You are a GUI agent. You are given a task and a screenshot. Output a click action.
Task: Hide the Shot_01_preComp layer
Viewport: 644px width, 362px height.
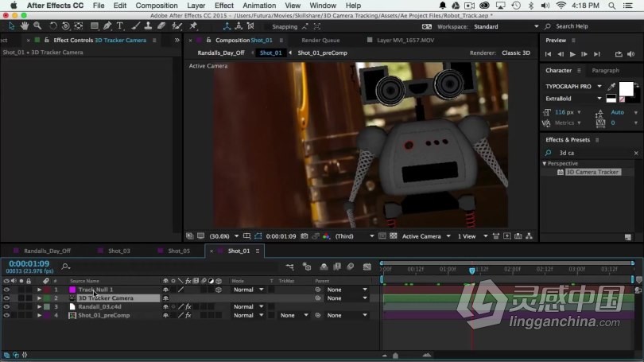coord(6,316)
